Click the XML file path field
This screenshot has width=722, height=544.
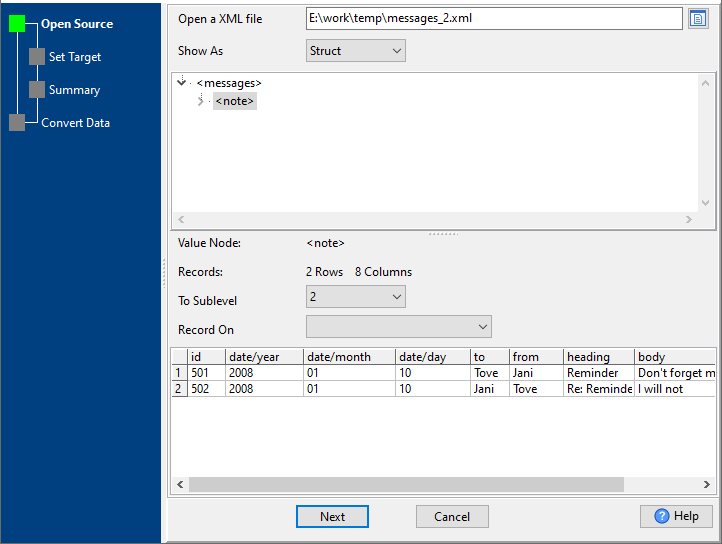pos(493,19)
